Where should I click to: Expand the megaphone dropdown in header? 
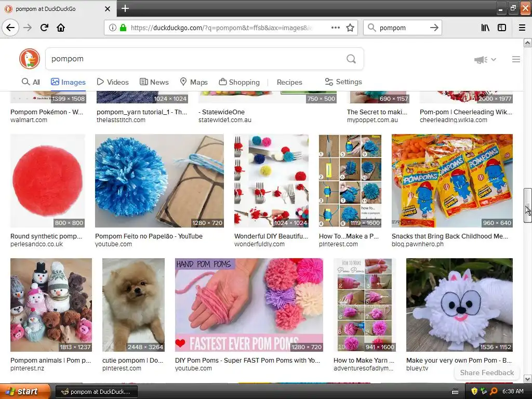pos(485,60)
